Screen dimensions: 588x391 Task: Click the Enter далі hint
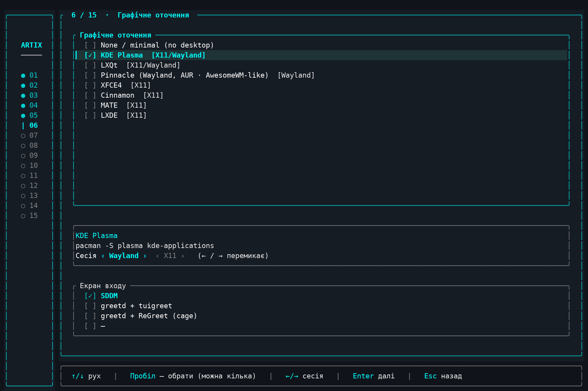[x=374, y=376]
